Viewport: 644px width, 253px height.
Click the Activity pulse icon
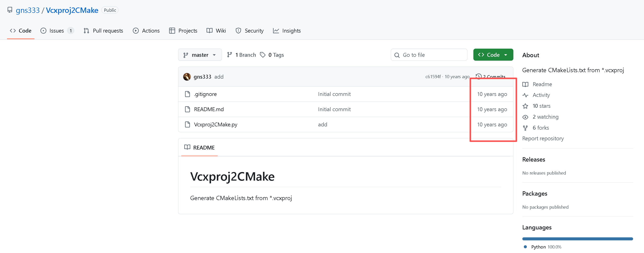click(525, 95)
